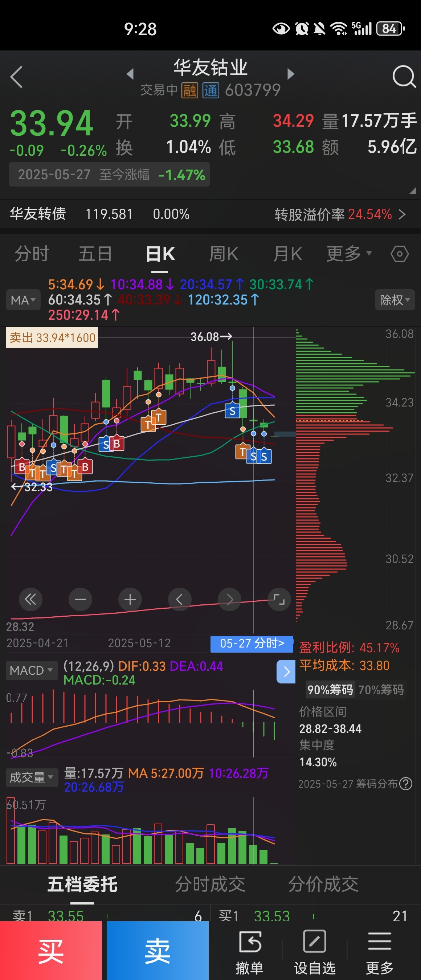Tap the red 买 buy button

click(x=51, y=950)
